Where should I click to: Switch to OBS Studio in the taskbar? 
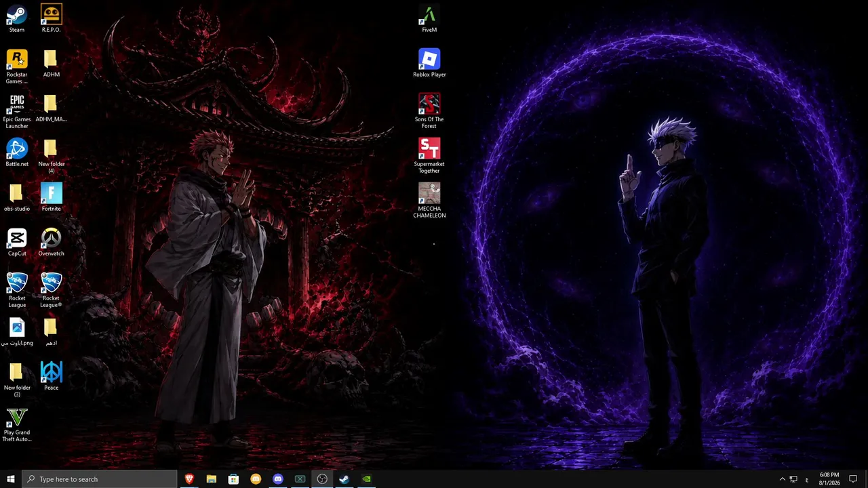click(x=322, y=479)
